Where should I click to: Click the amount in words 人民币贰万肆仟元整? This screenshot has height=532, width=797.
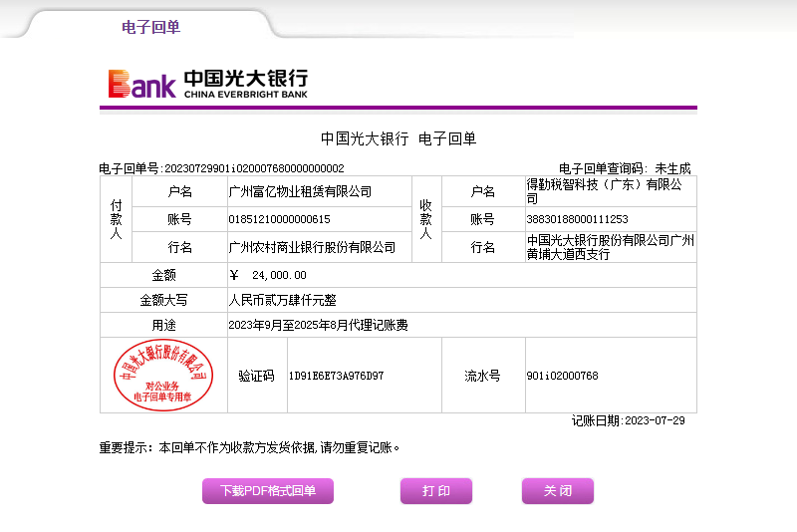(282, 300)
